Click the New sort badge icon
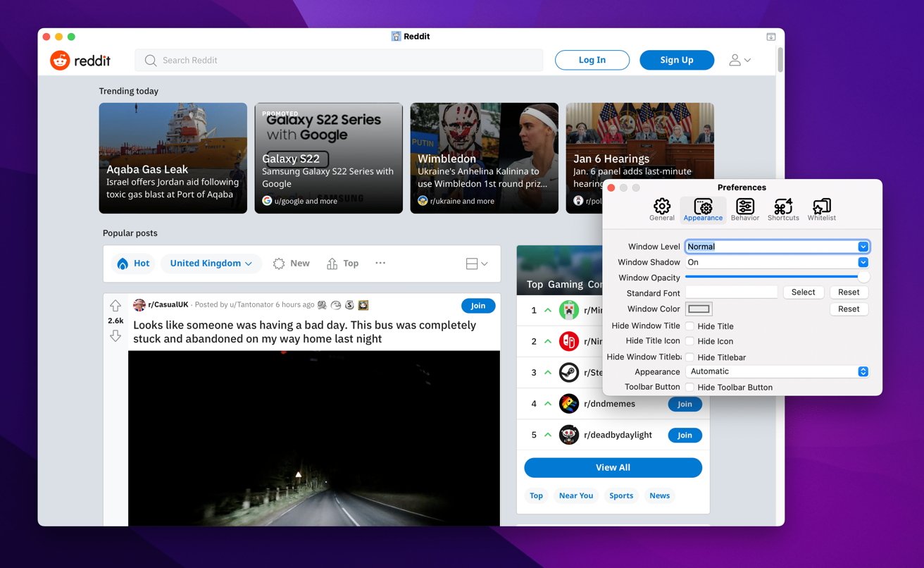This screenshot has width=924, height=568. [x=279, y=264]
